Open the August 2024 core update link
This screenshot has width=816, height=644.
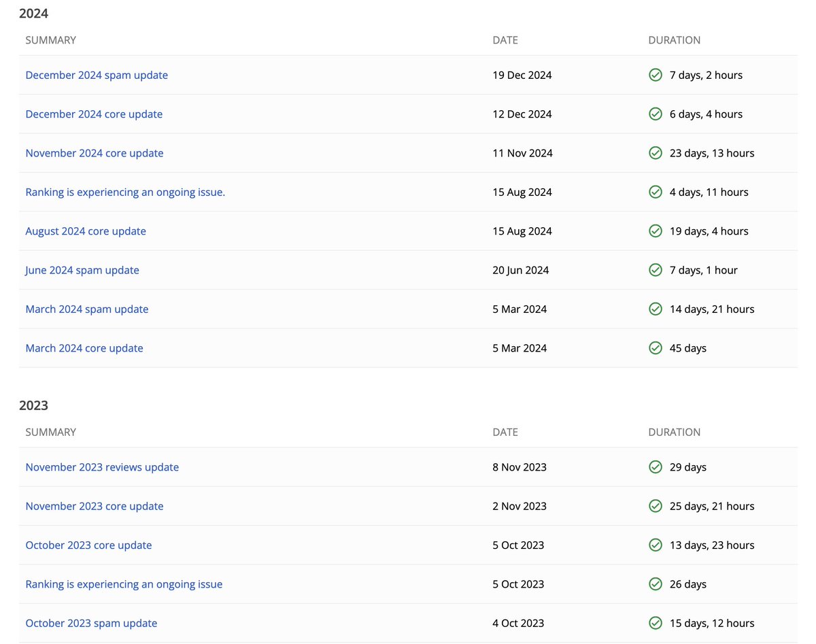86,231
